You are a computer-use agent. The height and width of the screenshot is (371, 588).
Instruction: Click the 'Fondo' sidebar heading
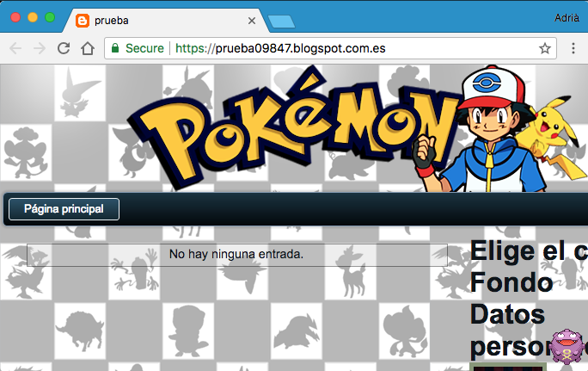[511, 282]
